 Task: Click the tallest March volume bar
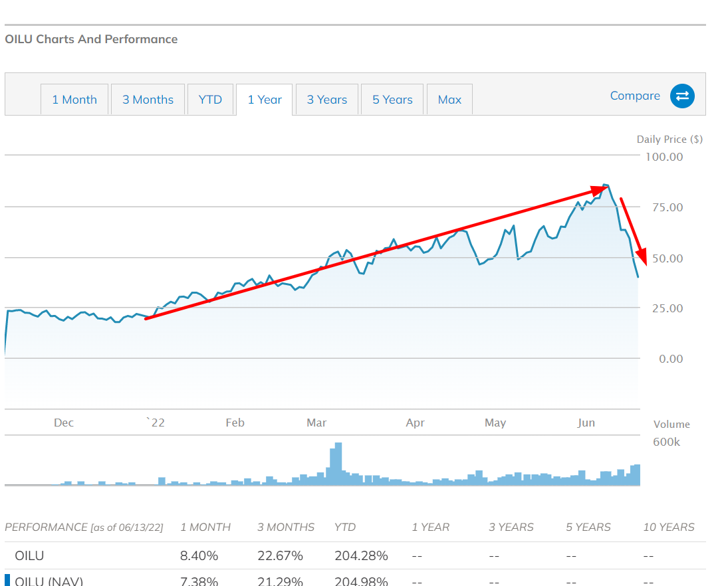(338, 464)
